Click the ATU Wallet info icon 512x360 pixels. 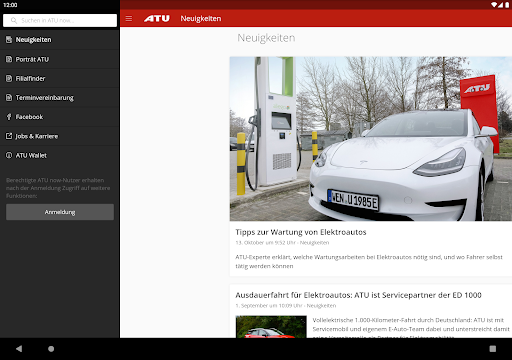coord(9,155)
